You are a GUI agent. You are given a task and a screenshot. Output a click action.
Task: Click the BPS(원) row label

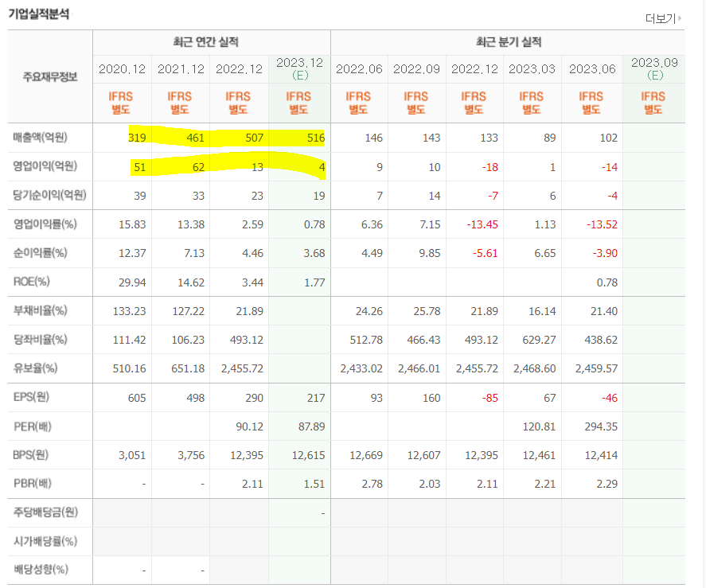point(30,455)
